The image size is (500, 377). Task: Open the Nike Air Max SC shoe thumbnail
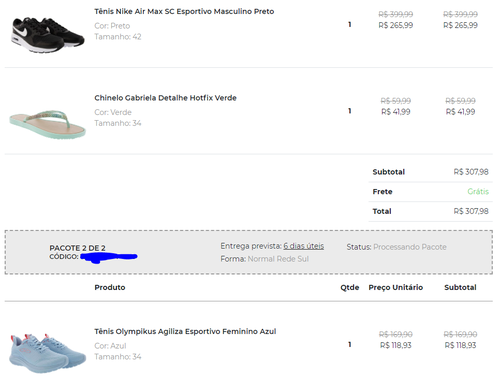(48, 35)
